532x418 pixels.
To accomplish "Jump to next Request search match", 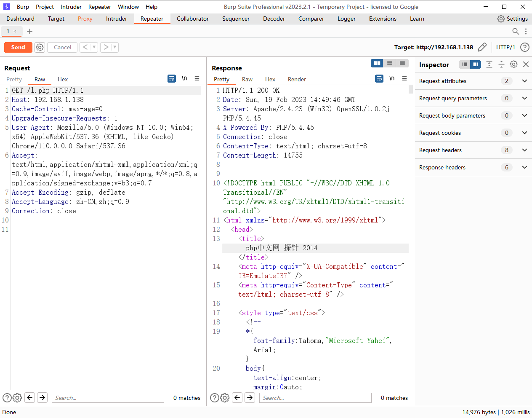I will (x=43, y=397).
